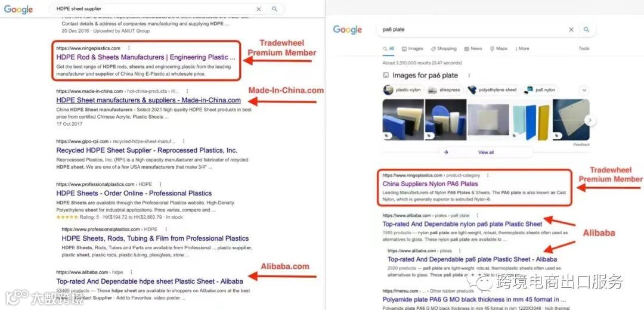This screenshot has width=644, height=310.
Task: Open options menu beside alibaba.com plates pa6 plate
Action: [477, 215]
